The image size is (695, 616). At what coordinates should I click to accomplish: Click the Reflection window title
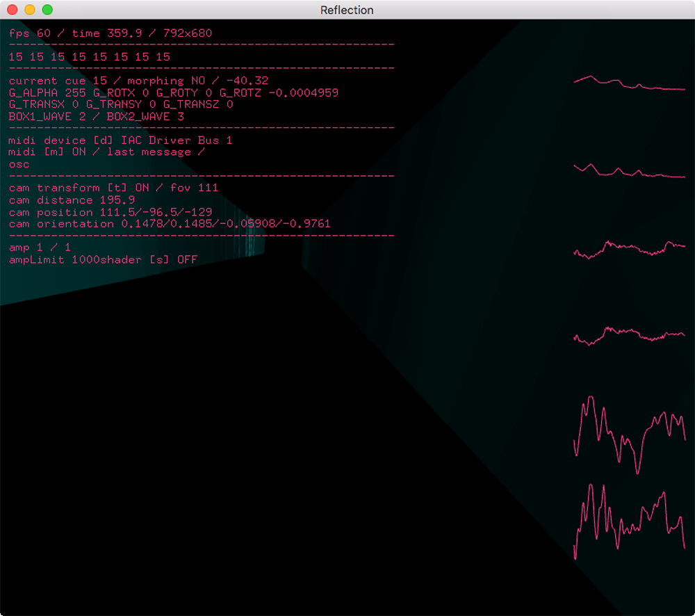coord(347,10)
